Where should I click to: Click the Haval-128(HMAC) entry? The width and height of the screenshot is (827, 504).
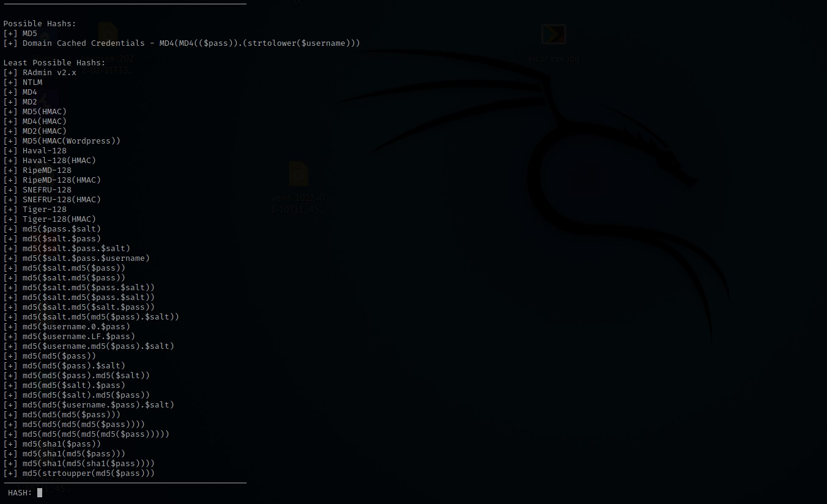[x=59, y=161]
